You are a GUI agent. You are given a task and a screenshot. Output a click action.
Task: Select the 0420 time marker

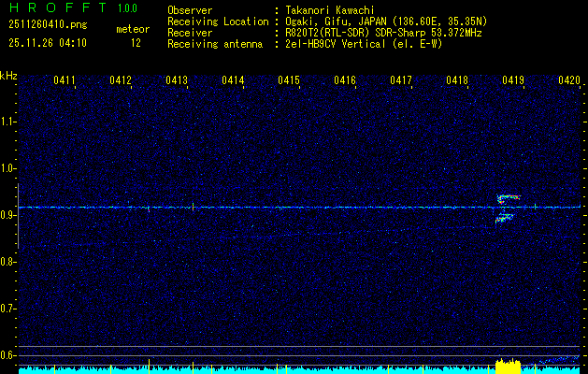[569, 81]
